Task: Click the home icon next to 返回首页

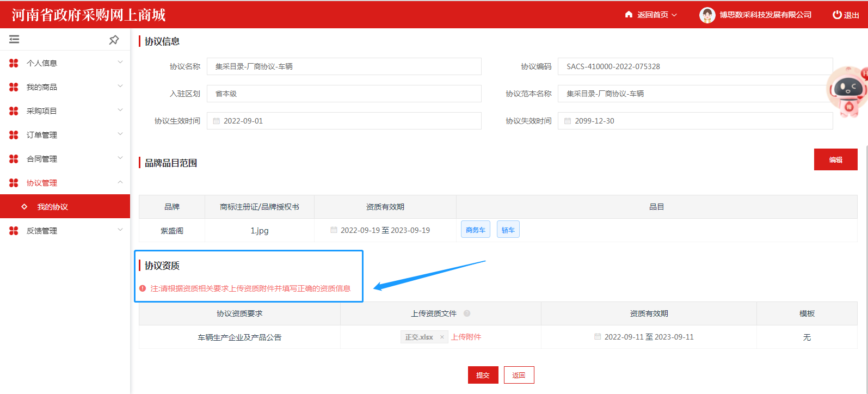Action: point(629,15)
